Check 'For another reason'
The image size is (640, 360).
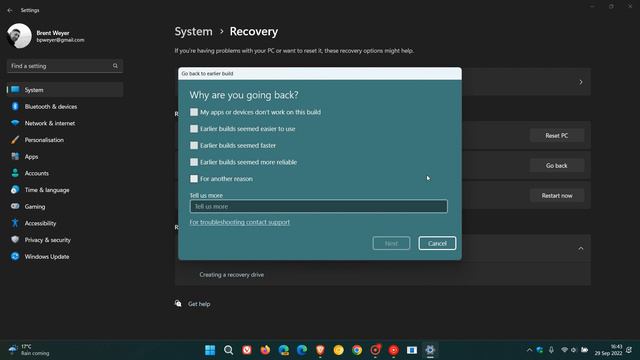[x=194, y=179]
